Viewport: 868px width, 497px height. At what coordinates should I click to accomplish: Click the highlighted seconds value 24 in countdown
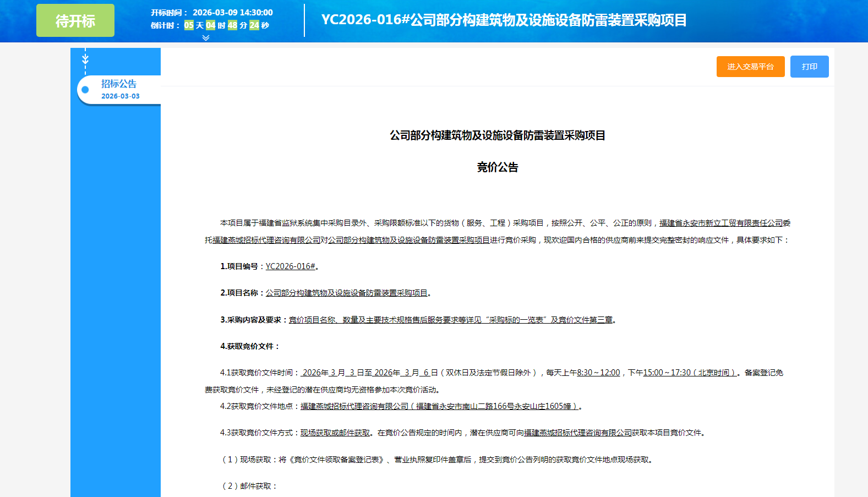pos(254,25)
